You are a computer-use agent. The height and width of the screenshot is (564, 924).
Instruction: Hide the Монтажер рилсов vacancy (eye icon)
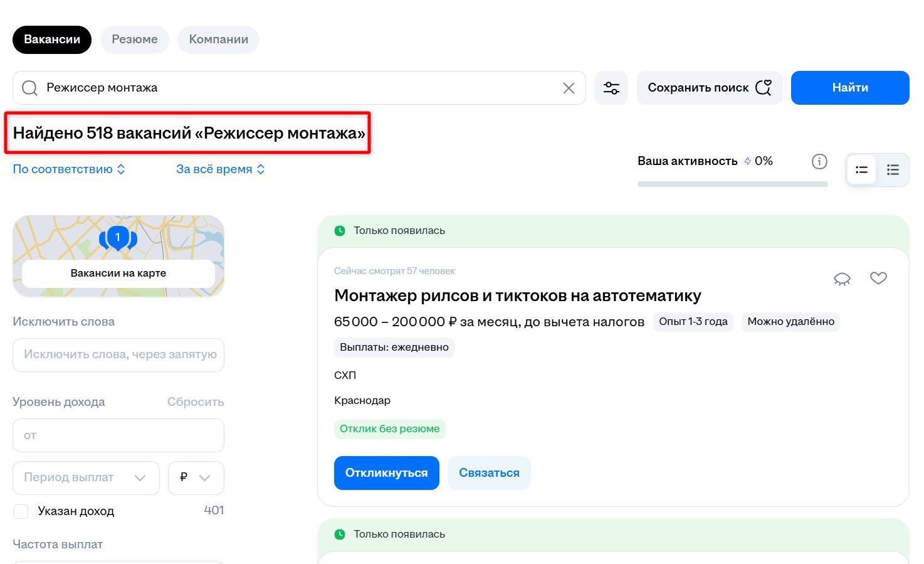coord(842,279)
